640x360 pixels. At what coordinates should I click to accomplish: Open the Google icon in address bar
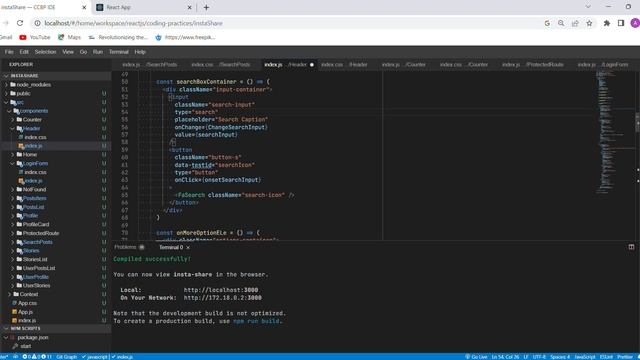click(547, 23)
